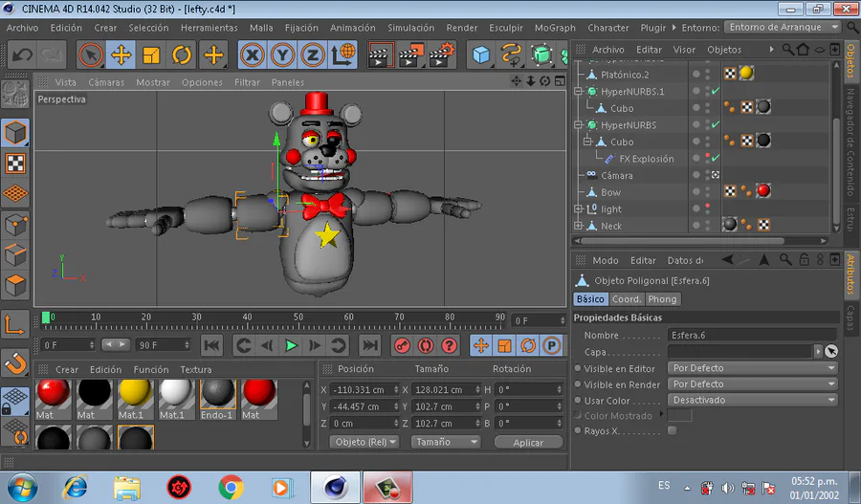Open Visible en Editor dropdown
This screenshot has width=861, height=504.
(752, 368)
